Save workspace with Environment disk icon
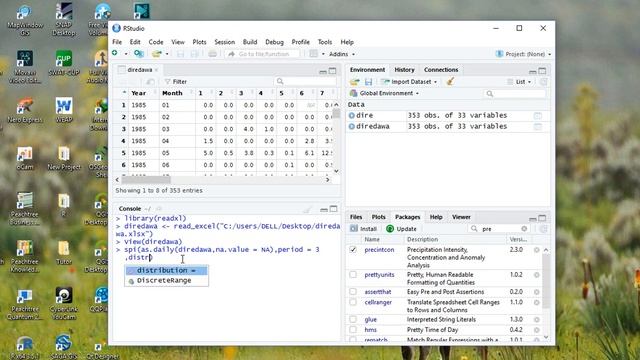 pyautogui.click(x=369, y=82)
